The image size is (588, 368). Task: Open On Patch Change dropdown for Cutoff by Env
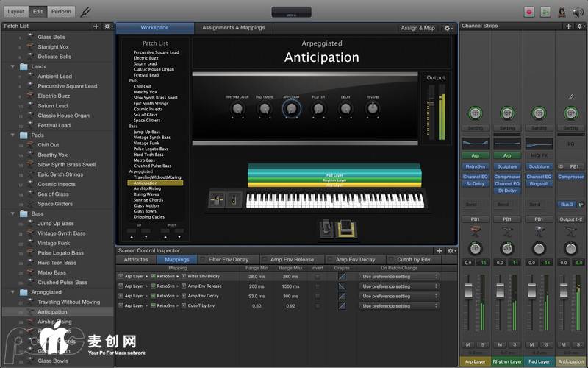[x=399, y=305]
